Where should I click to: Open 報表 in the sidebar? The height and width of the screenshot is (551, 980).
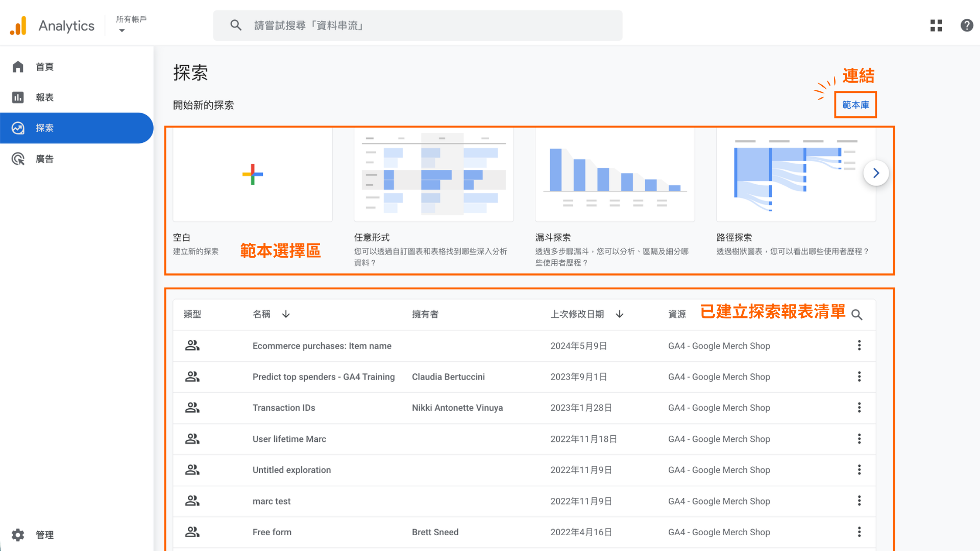click(x=44, y=97)
